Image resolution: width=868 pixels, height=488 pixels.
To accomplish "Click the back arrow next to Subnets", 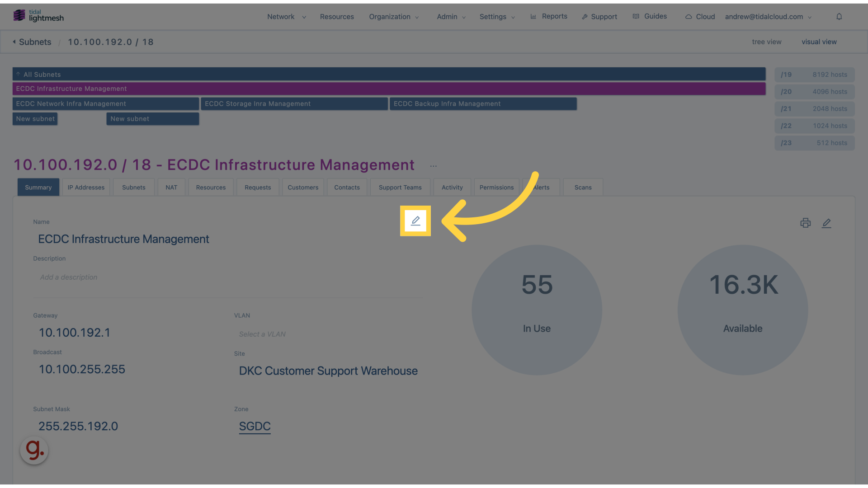I will click(x=14, y=42).
